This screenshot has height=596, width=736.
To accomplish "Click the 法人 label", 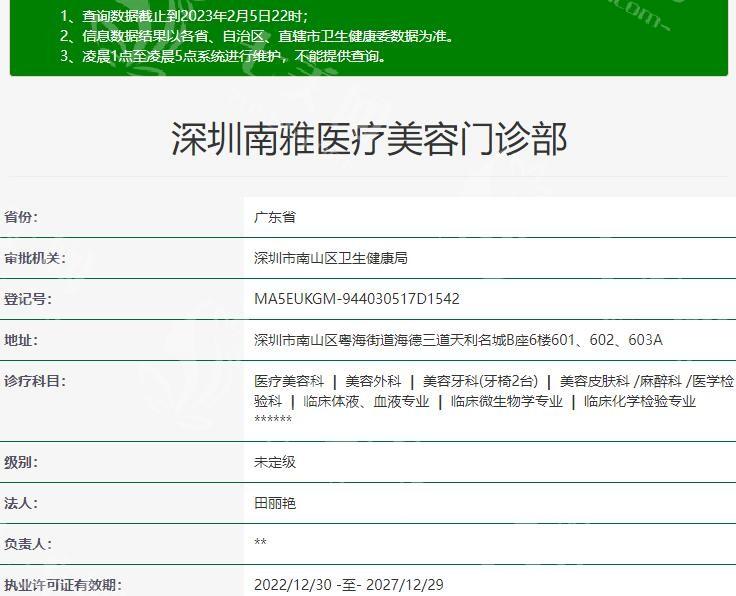I will 21,504.
